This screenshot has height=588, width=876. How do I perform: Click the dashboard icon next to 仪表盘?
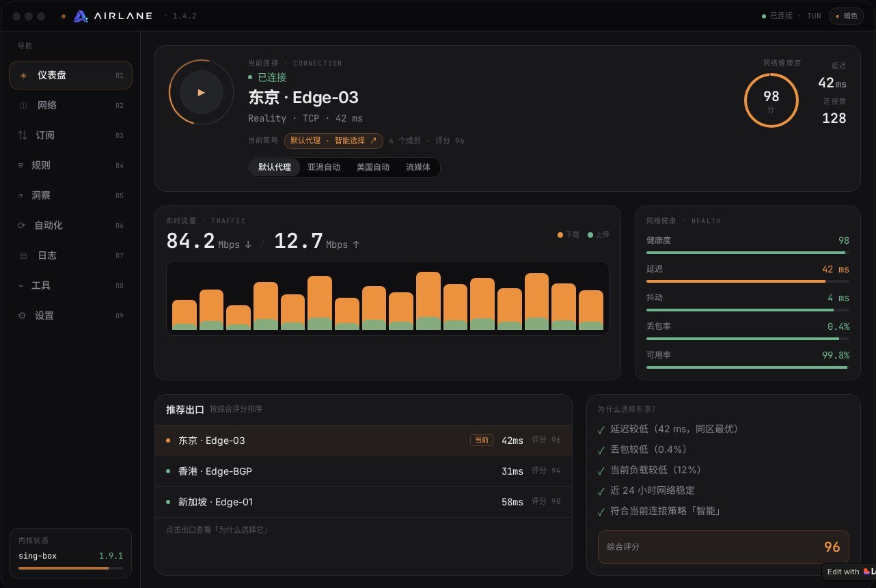tap(24, 75)
